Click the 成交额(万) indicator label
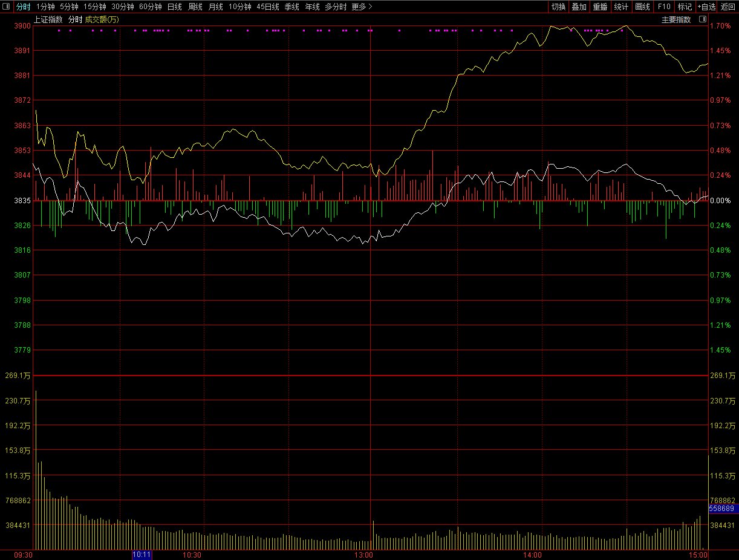739x560 pixels. pos(102,19)
